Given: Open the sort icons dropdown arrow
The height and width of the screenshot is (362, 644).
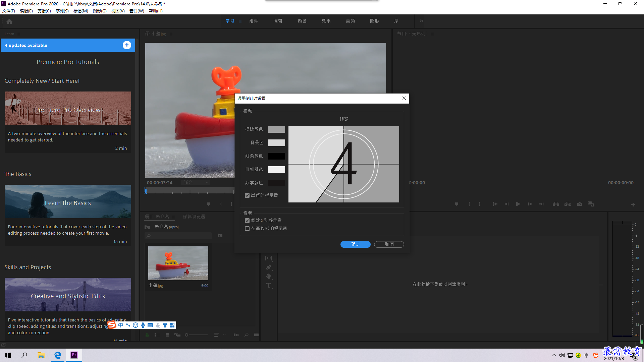Looking at the screenshot, I should [x=224, y=335].
